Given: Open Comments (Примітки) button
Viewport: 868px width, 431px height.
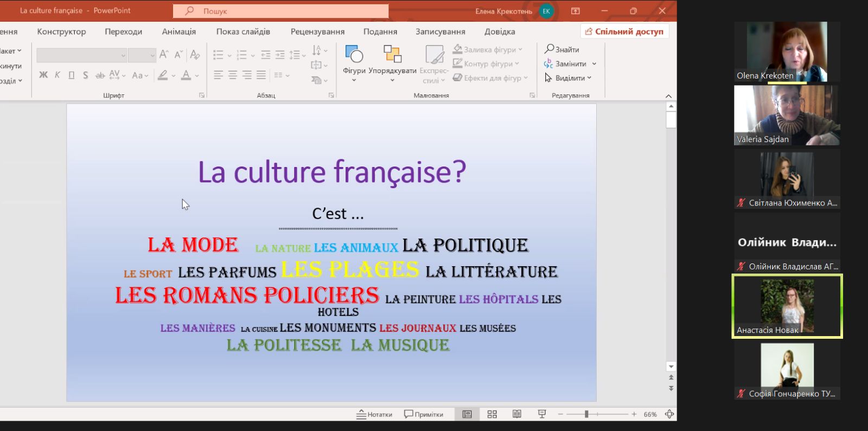Looking at the screenshot, I should click(424, 414).
